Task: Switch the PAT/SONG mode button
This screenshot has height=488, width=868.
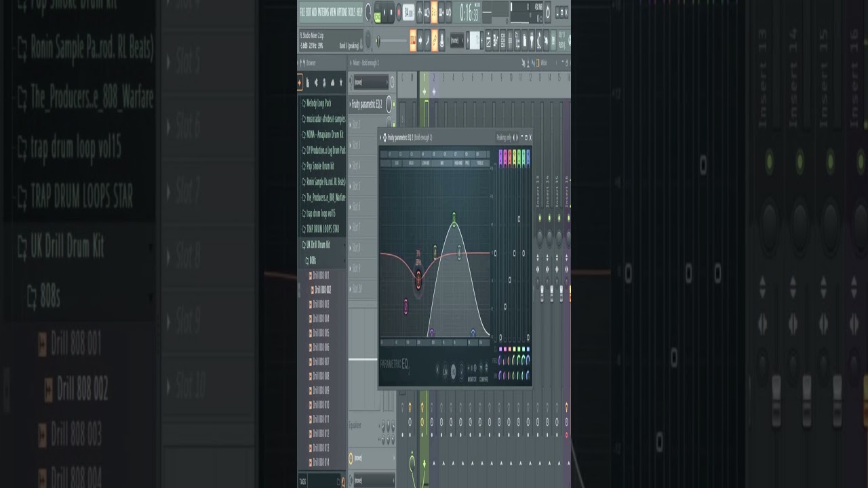Action: [x=378, y=12]
